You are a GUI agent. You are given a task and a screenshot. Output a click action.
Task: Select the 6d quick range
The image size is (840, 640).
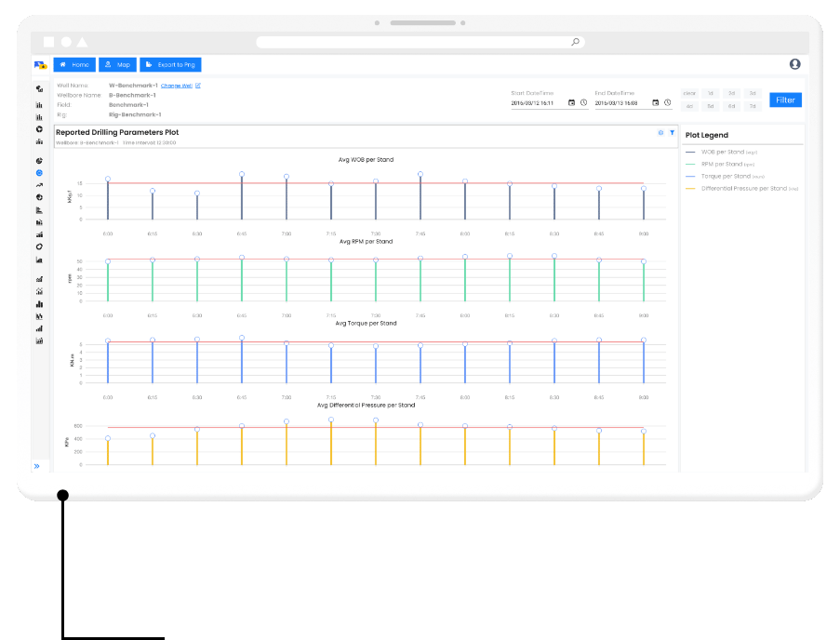tap(731, 106)
